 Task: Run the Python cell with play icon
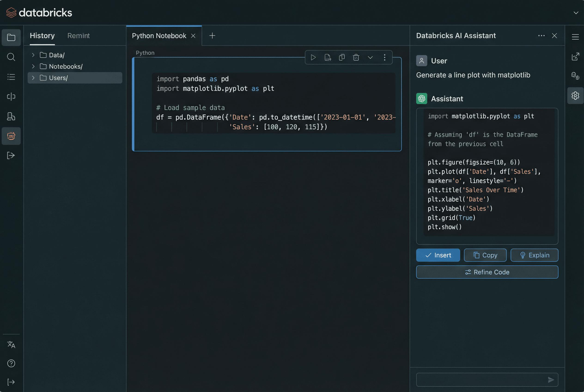[313, 58]
